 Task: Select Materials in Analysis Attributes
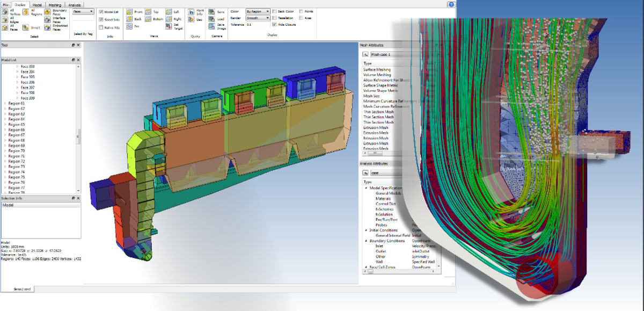coord(383,198)
